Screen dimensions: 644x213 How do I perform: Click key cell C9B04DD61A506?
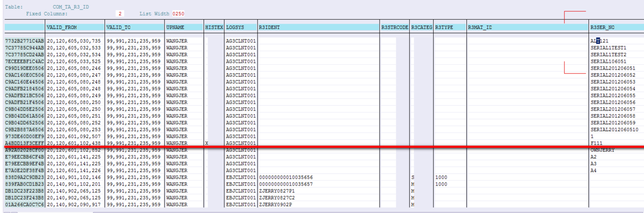tap(24, 116)
